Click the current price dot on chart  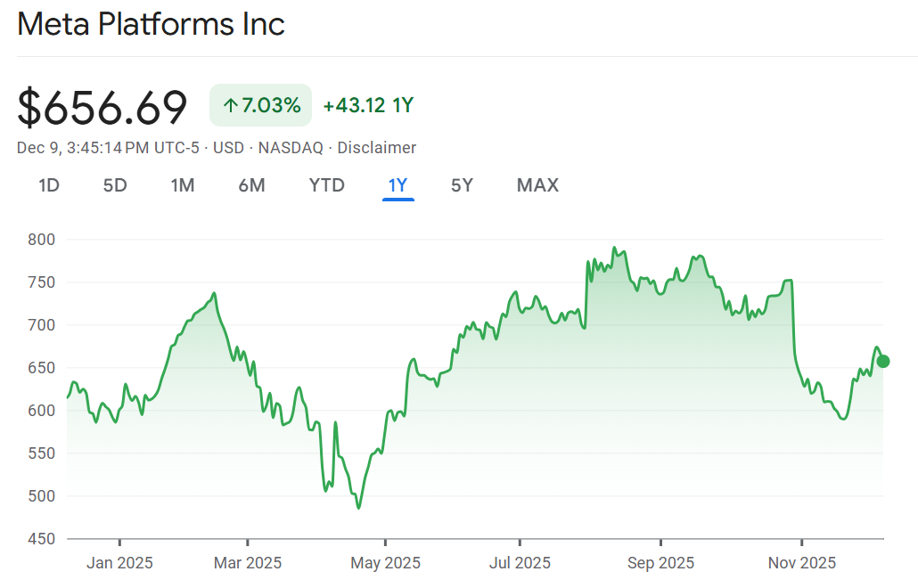pyautogui.click(x=882, y=361)
